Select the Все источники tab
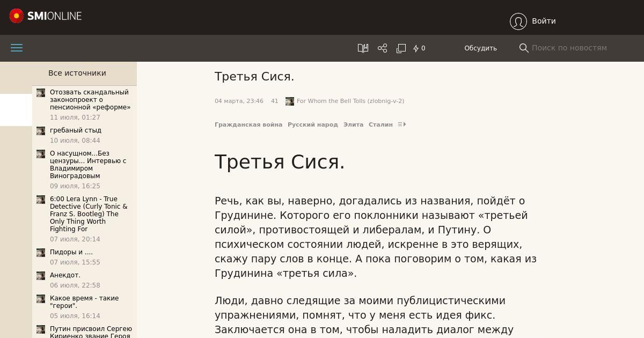The image size is (644, 338). 77,74
